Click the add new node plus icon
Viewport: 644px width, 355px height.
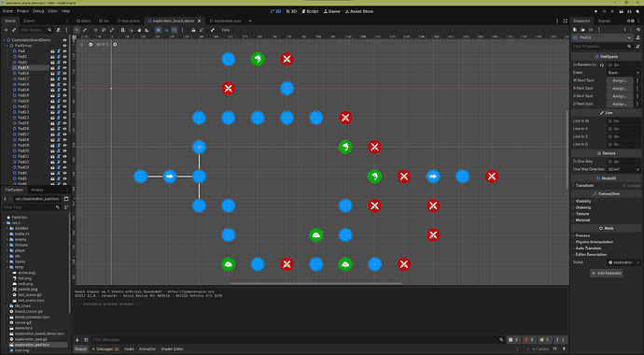click(x=6, y=30)
